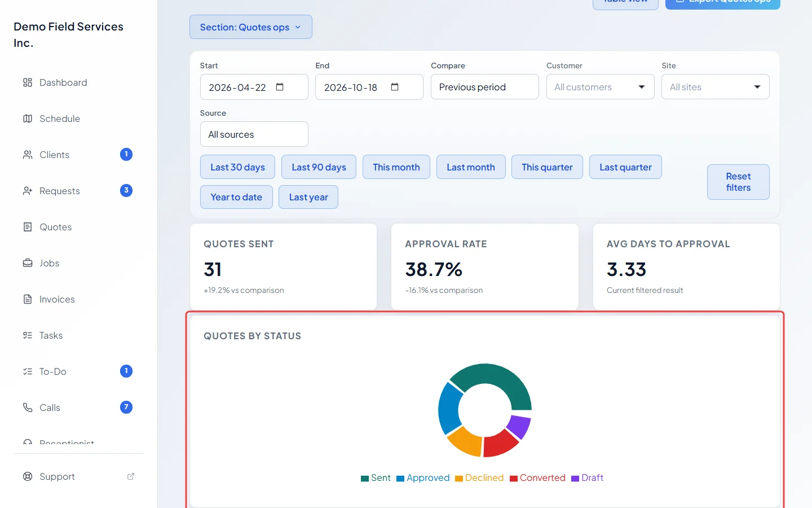Open the Calls badge showing 7
The image size is (812, 508).
pos(126,408)
